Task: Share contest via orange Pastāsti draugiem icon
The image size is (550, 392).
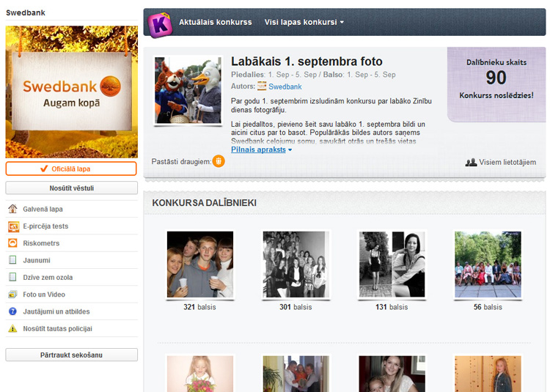Action: click(x=219, y=161)
